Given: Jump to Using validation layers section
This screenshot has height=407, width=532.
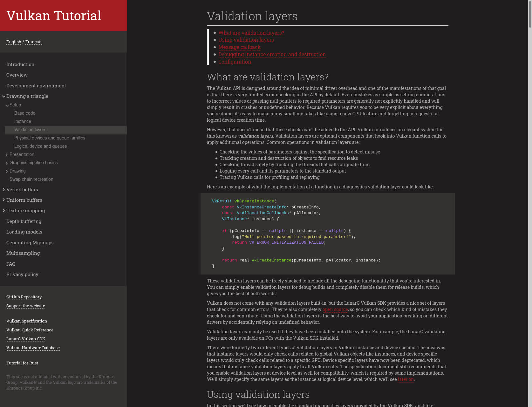Looking at the screenshot, I should tap(246, 40).
